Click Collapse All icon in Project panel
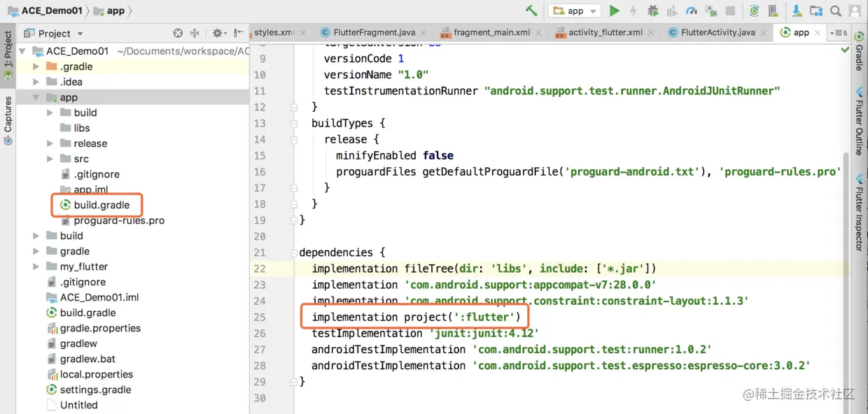868x414 pixels. (195, 33)
